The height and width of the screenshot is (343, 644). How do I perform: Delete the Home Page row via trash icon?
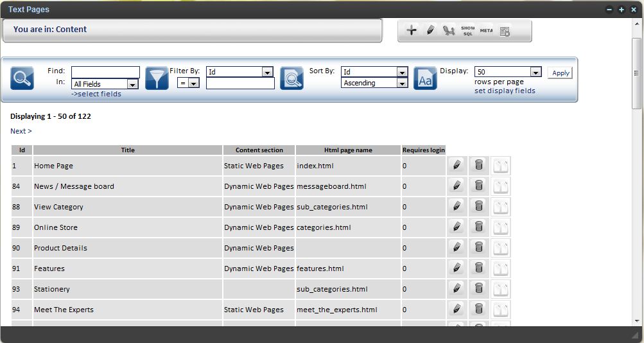478,166
